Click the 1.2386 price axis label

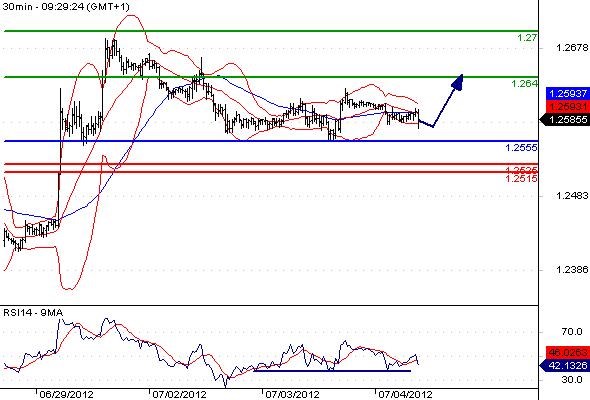point(572,269)
